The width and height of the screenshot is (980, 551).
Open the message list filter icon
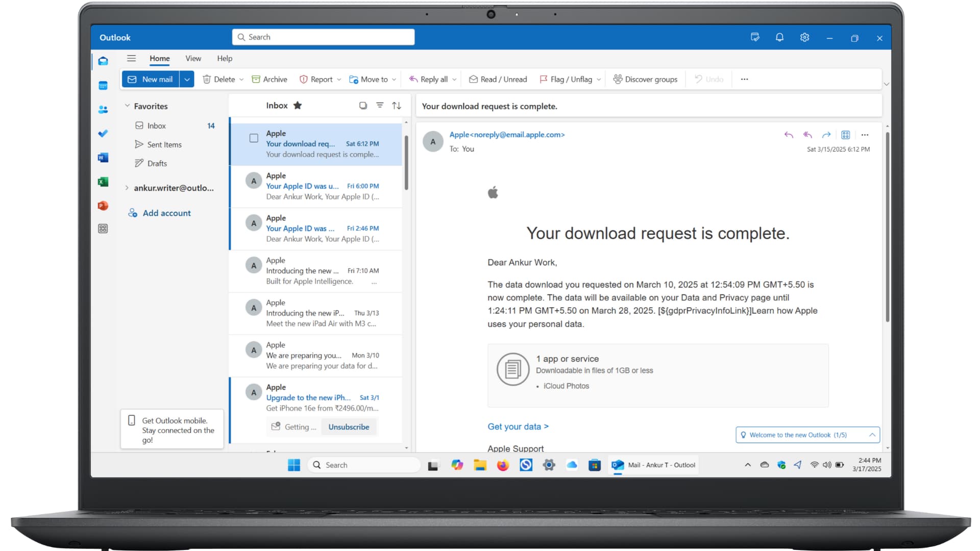pos(380,105)
